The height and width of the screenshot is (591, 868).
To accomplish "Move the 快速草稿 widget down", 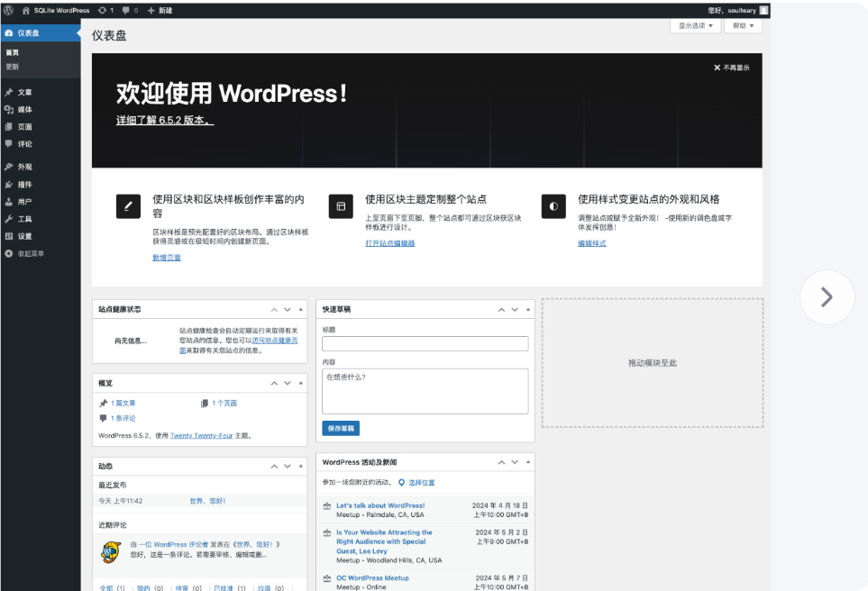I will point(515,310).
